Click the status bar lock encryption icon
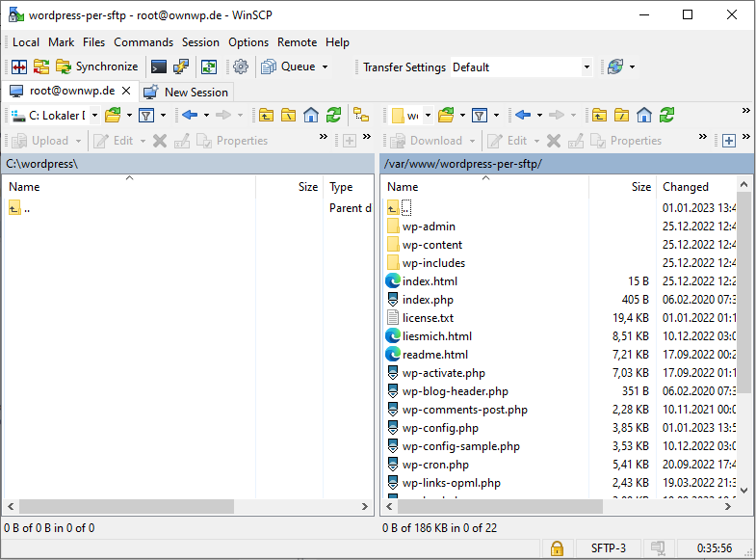The height and width of the screenshot is (560, 756). (x=557, y=547)
